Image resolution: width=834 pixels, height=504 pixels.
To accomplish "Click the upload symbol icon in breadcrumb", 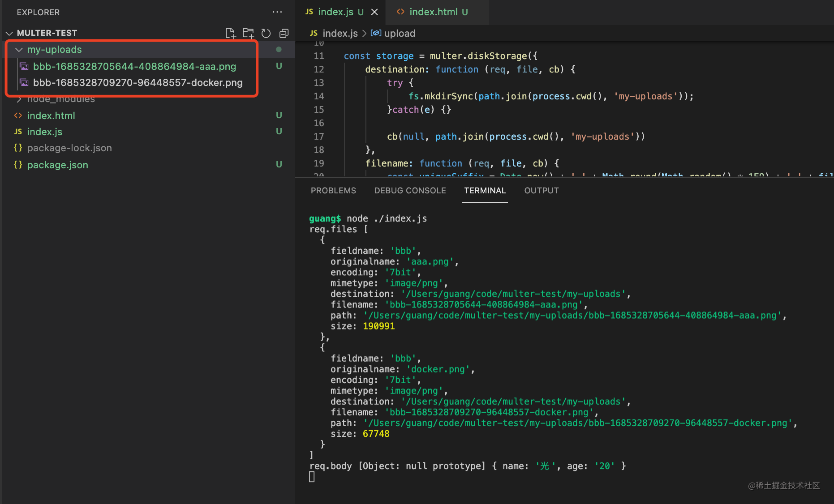I will (x=376, y=33).
